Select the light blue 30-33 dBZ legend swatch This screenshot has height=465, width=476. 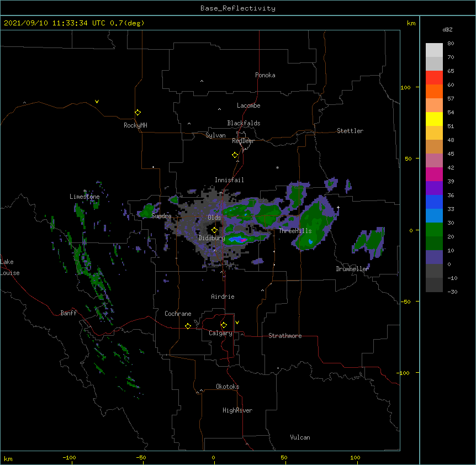434,215
